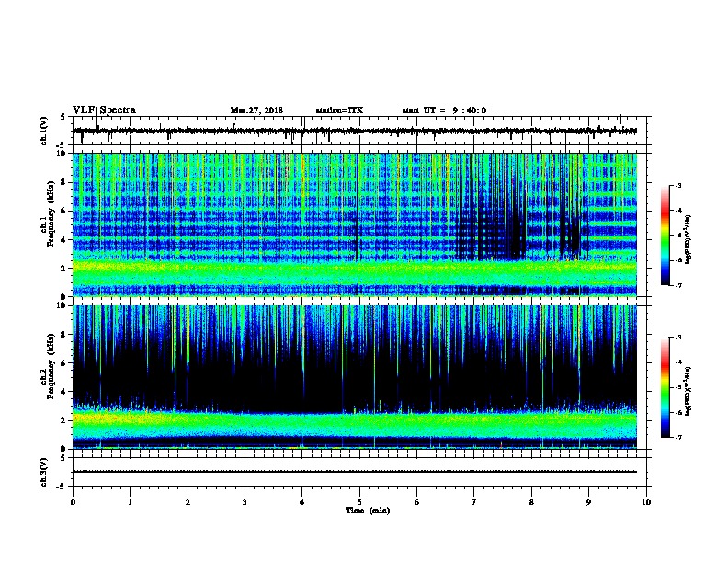The width and height of the screenshot is (728, 563).
Task: Click the 'Time (min)' axis title
Action: (368, 511)
